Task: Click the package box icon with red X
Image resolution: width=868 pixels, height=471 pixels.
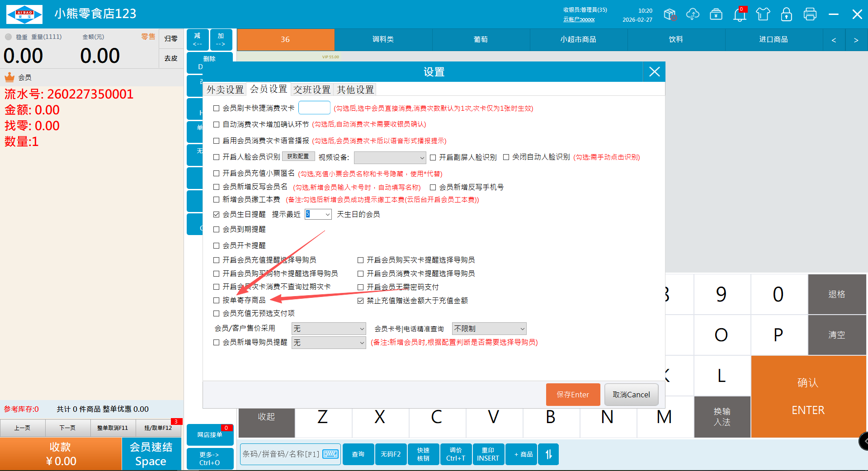Action: [670, 14]
